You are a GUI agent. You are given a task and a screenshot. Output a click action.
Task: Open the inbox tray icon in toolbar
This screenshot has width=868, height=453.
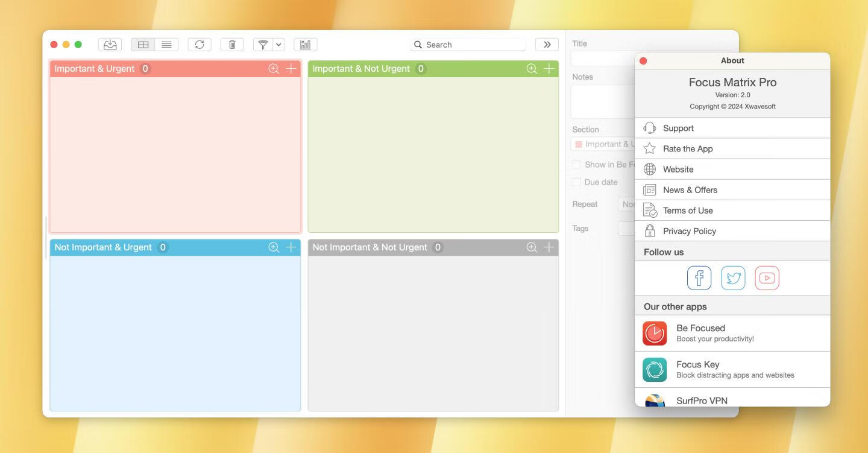[110, 45]
